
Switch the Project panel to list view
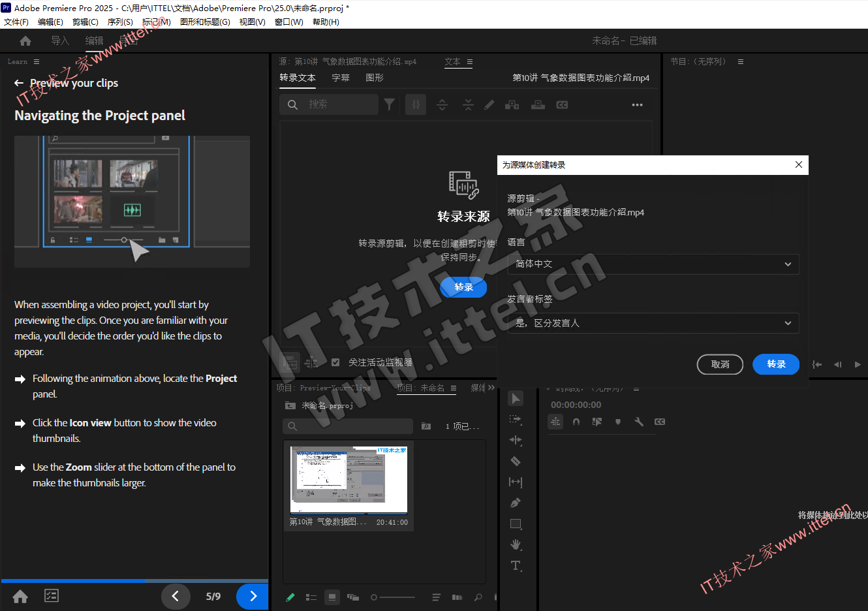[311, 597]
